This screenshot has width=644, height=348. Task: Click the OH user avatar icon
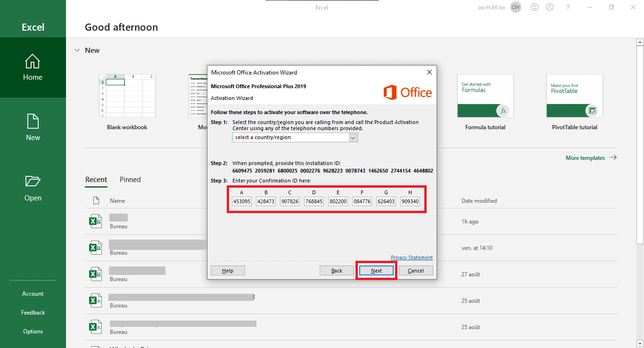(x=516, y=7)
